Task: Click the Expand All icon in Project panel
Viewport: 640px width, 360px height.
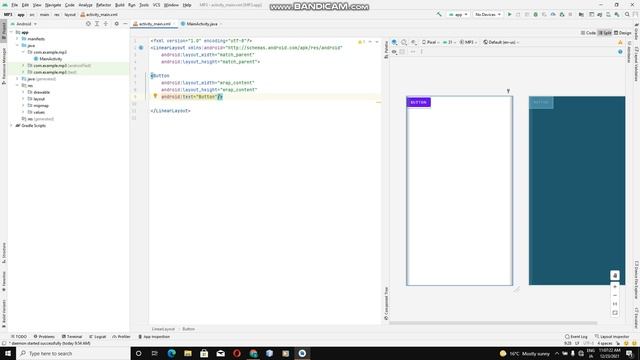Action: click(97, 24)
